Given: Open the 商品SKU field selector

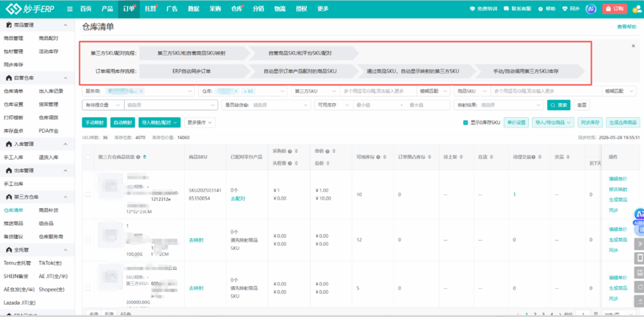Looking at the screenshot, I should pos(472,91).
